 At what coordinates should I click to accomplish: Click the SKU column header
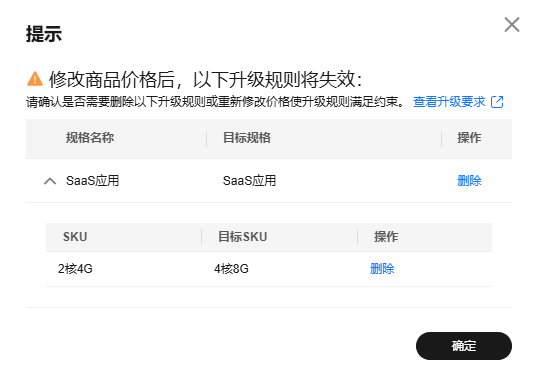pos(75,237)
